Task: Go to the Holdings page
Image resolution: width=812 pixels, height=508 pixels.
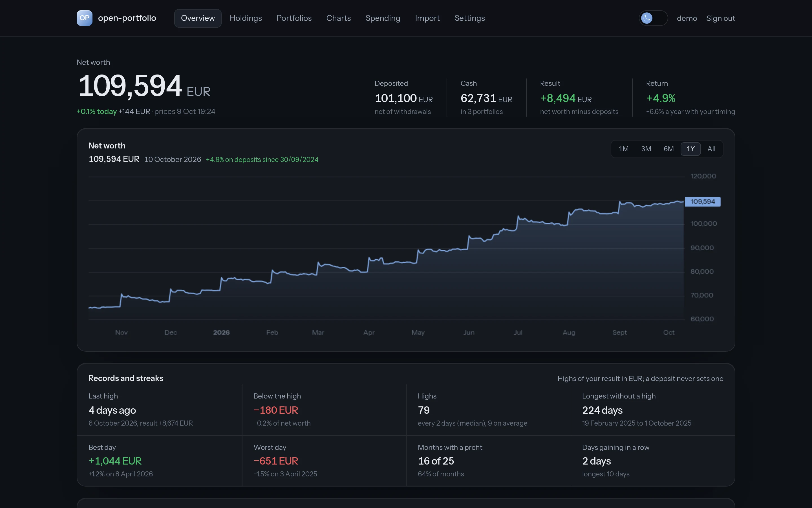Action: pos(246,18)
